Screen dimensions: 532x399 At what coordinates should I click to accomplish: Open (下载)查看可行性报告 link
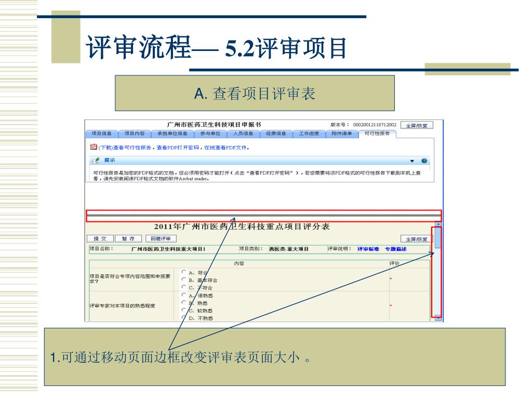click(125, 148)
